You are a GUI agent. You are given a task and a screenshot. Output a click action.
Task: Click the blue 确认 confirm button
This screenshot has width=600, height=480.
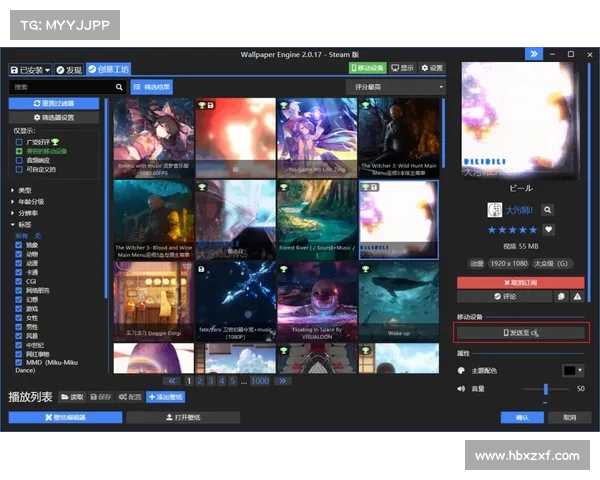pyautogui.click(x=522, y=417)
